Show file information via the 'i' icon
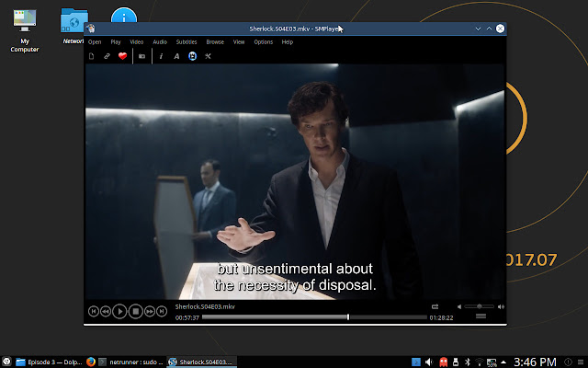Viewport: 588px width, 368px height. 161,56
